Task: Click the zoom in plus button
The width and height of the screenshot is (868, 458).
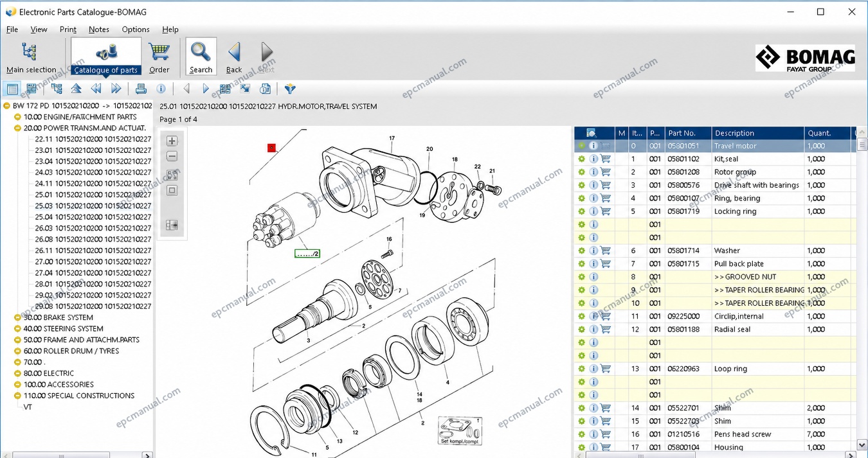Action: tap(172, 141)
